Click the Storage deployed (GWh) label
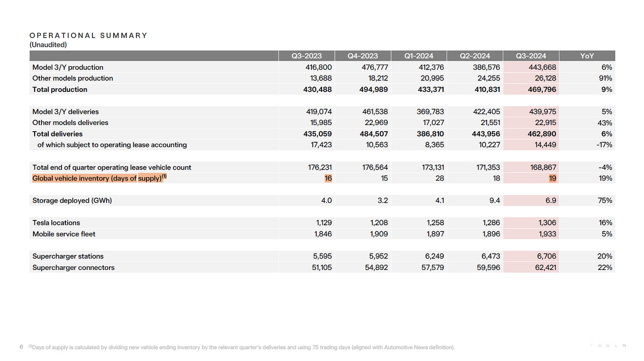Image resolution: width=644 pixels, height=361 pixels. pyautogui.click(x=72, y=201)
